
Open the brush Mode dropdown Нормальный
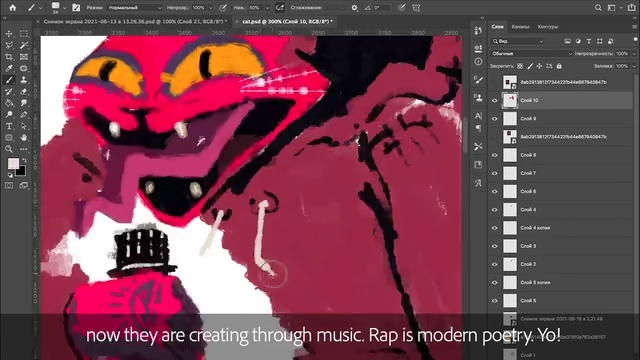click(x=135, y=8)
